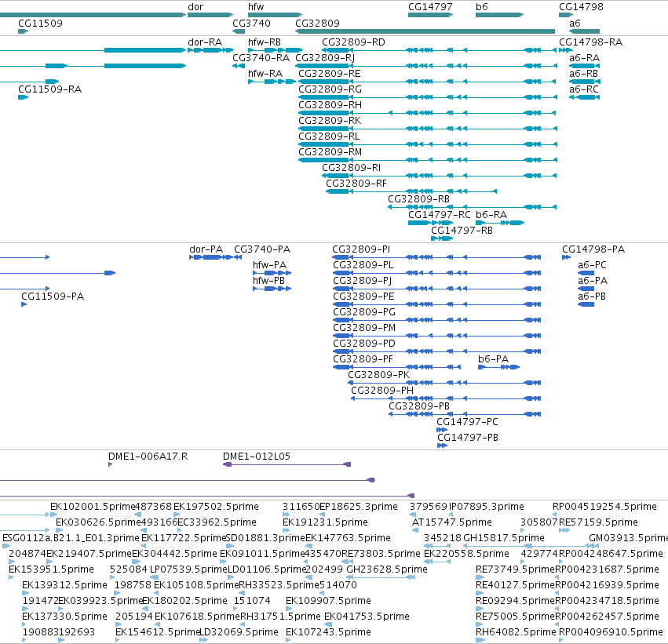
Task: Click the CG14797-PB protein label
Action: pos(468,438)
